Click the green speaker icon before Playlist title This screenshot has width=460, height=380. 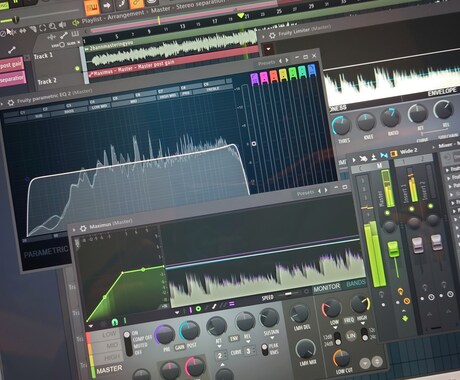pyautogui.click(x=76, y=23)
